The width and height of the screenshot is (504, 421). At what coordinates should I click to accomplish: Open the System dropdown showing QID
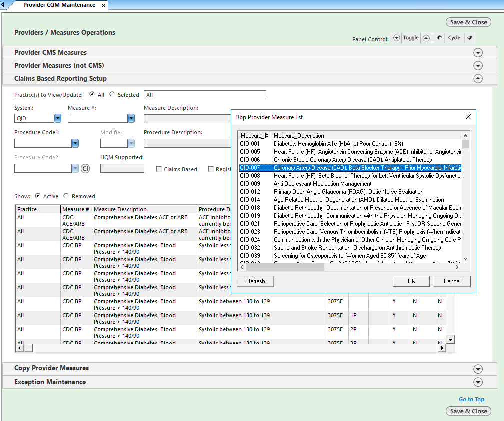[x=58, y=118]
